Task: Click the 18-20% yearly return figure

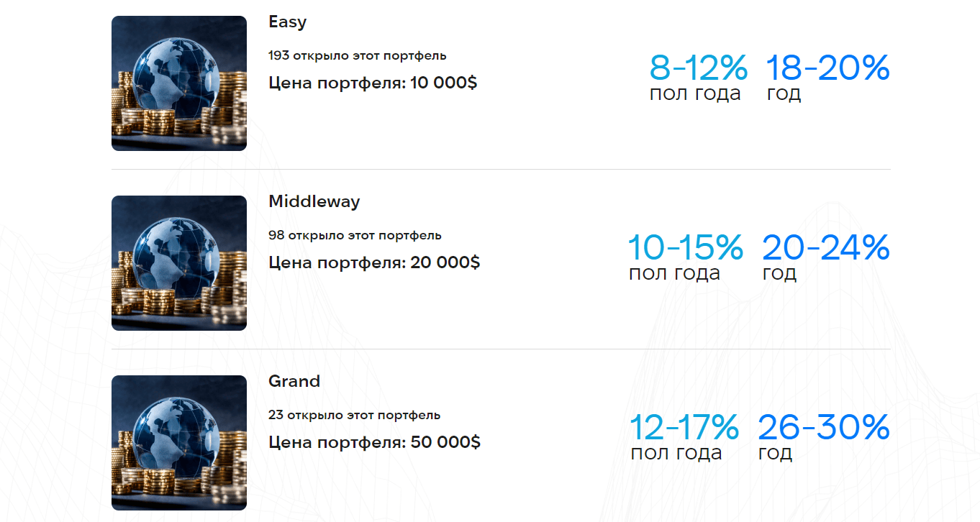Action: tap(828, 68)
